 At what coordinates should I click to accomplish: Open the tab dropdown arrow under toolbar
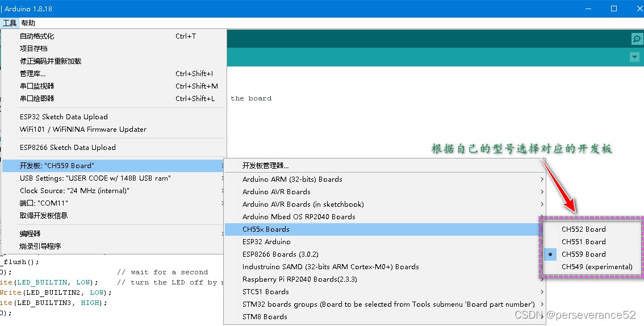(634, 57)
